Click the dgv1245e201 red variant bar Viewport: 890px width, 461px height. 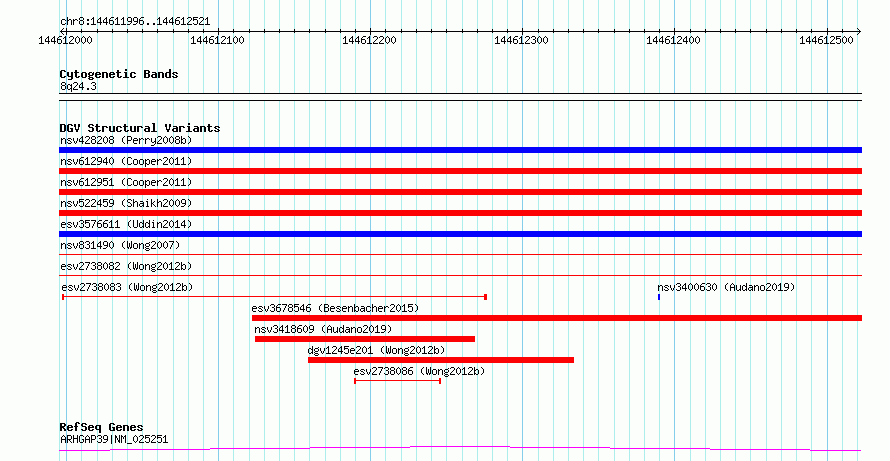coord(441,360)
